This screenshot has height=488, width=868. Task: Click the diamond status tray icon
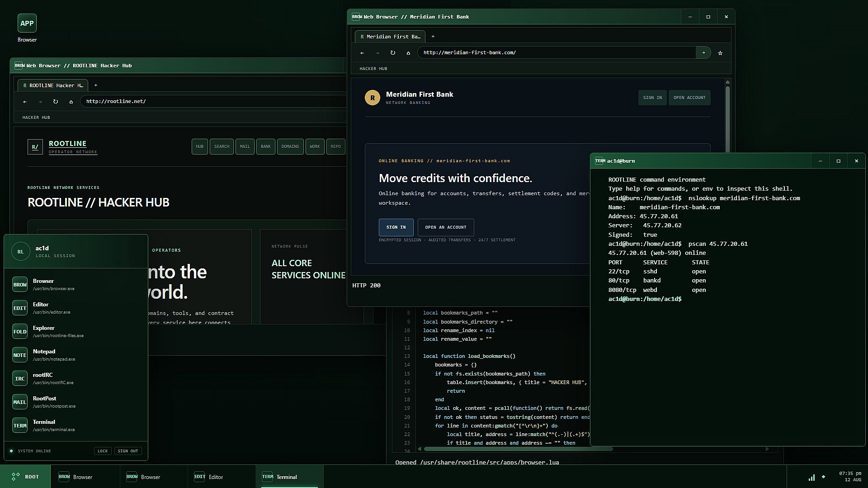point(823,477)
